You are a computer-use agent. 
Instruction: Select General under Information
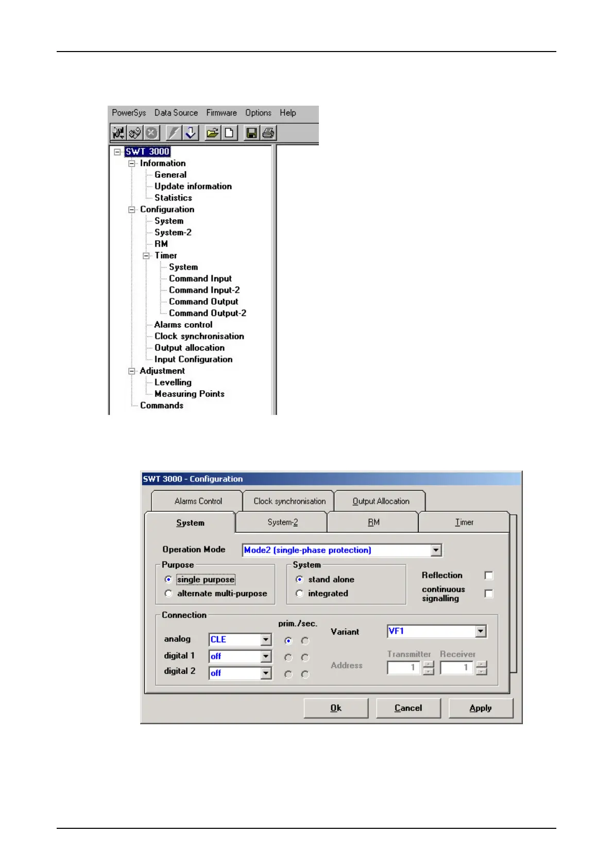[171, 175]
